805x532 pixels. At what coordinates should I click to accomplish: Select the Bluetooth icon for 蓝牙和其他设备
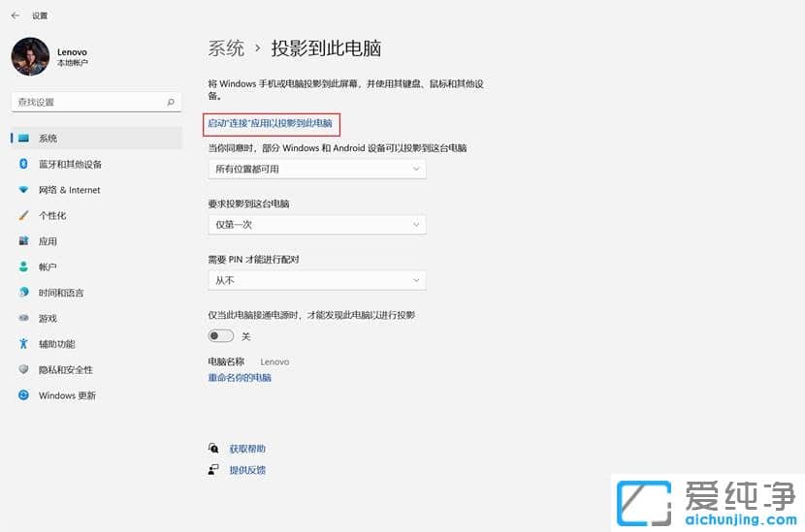[23, 164]
